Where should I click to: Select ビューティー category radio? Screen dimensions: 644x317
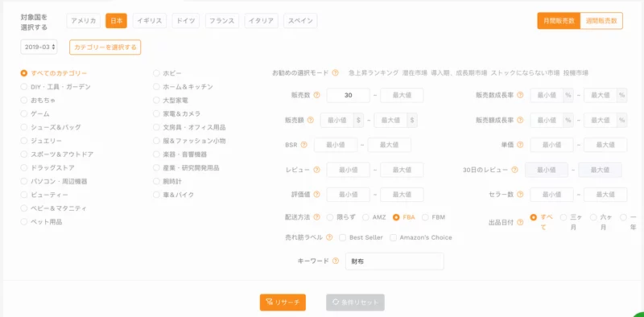tap(24, 195)
